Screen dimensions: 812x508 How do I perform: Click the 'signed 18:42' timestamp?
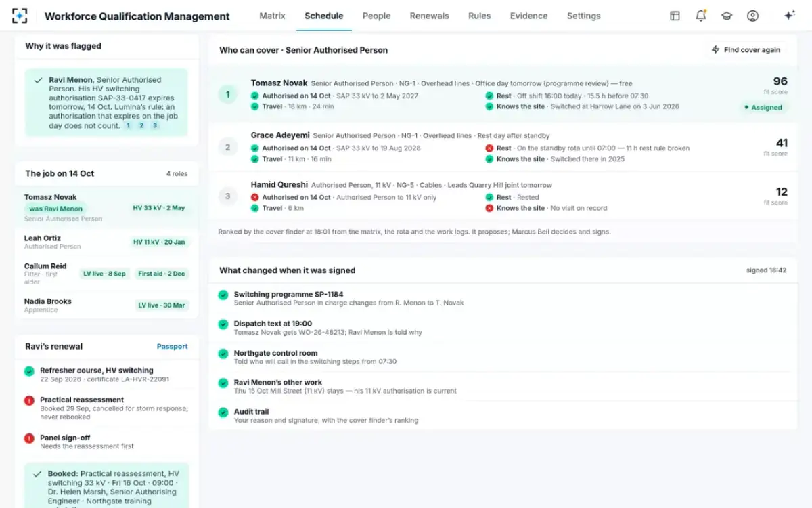coord(766,270)
